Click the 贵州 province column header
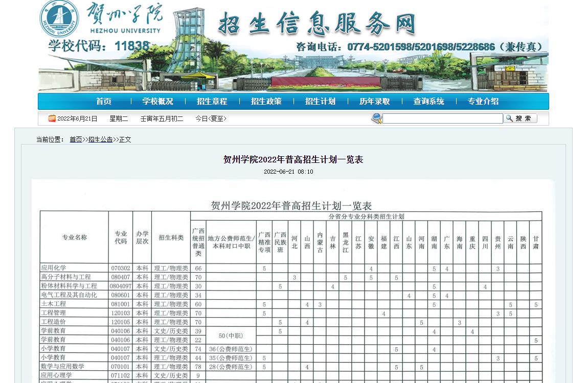588x383 pixels. pos(498,242)
